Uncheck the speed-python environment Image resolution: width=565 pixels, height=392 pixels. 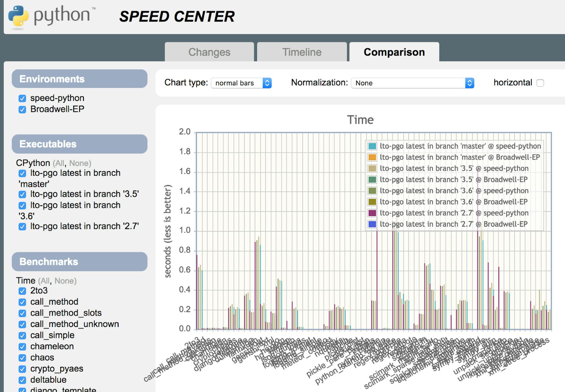[22, 98]
